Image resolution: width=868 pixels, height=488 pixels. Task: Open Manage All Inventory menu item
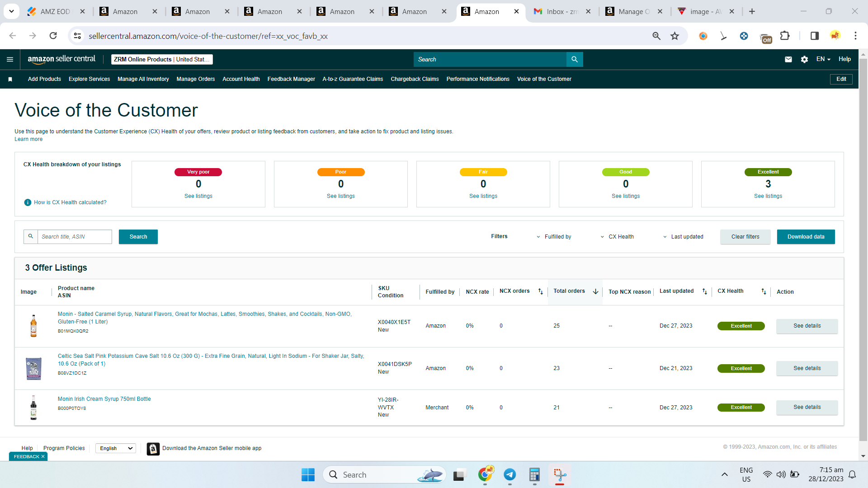[143, 79]
